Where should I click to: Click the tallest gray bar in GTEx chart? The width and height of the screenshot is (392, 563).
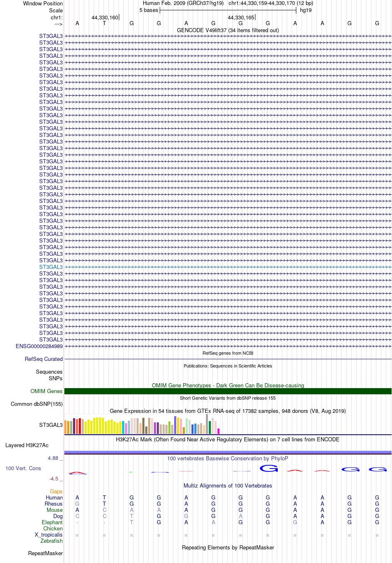click(x=207, y=424)
